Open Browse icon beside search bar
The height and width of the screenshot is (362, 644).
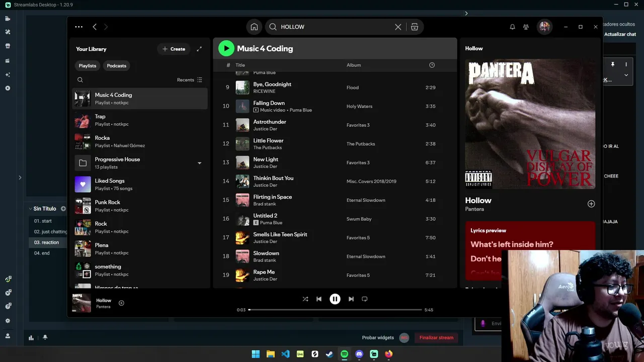(x=415, y=27)
